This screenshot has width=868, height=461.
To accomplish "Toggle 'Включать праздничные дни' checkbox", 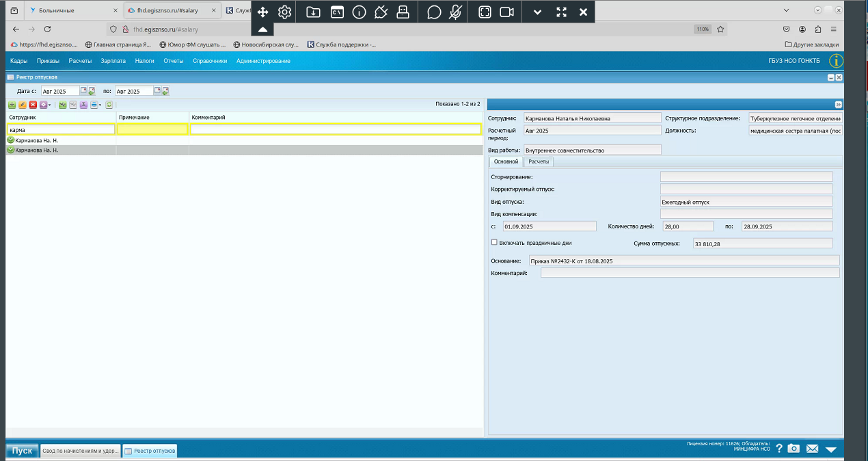I will click(494, 242).
